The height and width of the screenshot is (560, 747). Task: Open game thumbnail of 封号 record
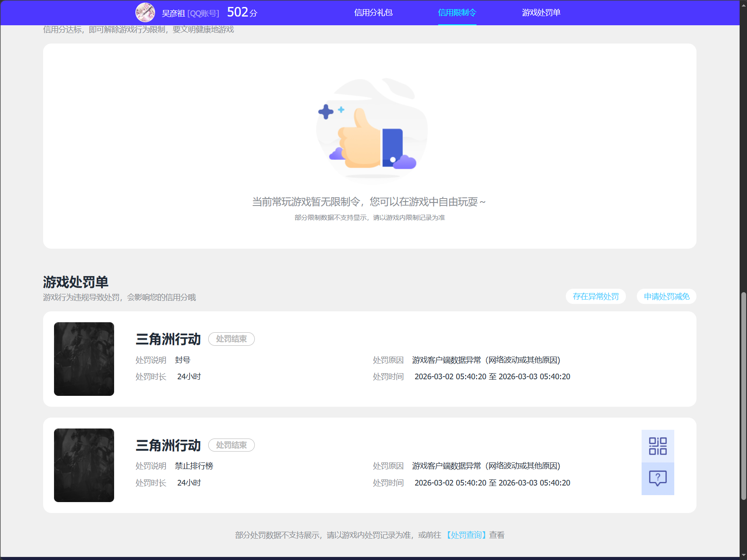coord(84,359)
